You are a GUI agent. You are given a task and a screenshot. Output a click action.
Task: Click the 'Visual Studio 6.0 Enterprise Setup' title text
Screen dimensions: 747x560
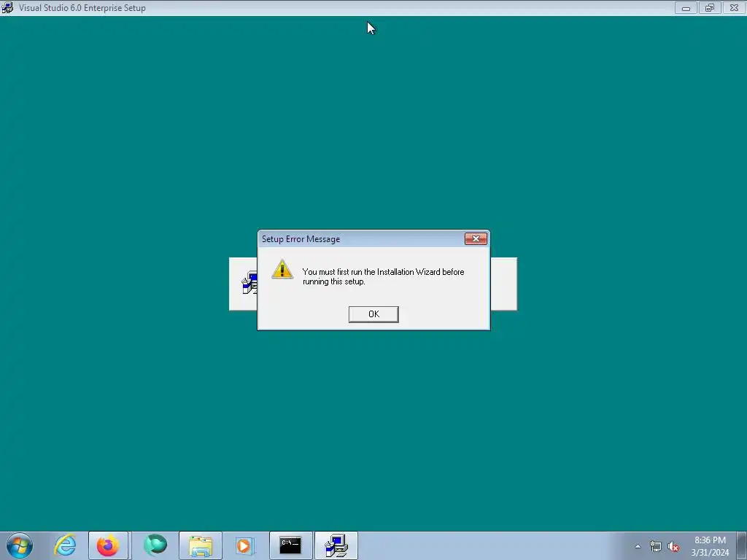click(x=82, y=8)
